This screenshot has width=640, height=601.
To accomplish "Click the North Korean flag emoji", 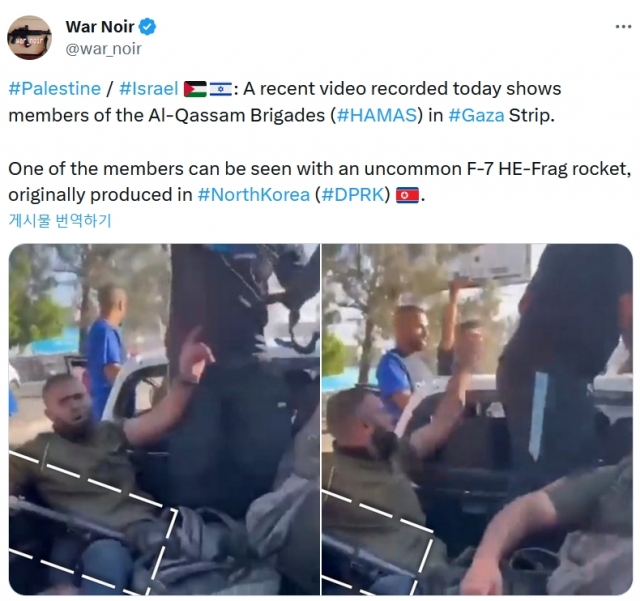I will 407,195.
